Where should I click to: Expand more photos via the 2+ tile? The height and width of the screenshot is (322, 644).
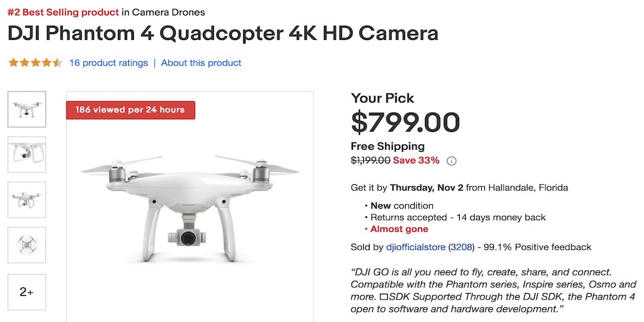26,292
